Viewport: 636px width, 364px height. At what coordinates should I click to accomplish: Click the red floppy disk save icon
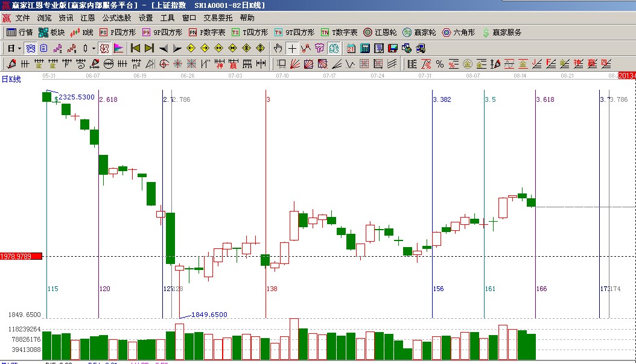click(393, 48)
